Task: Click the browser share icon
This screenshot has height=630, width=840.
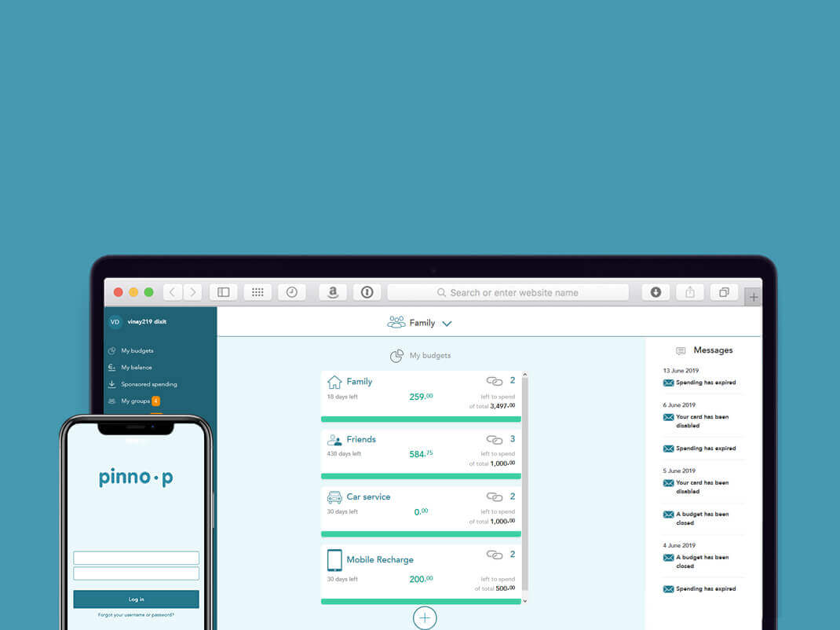Action: [x=689, y=292]
